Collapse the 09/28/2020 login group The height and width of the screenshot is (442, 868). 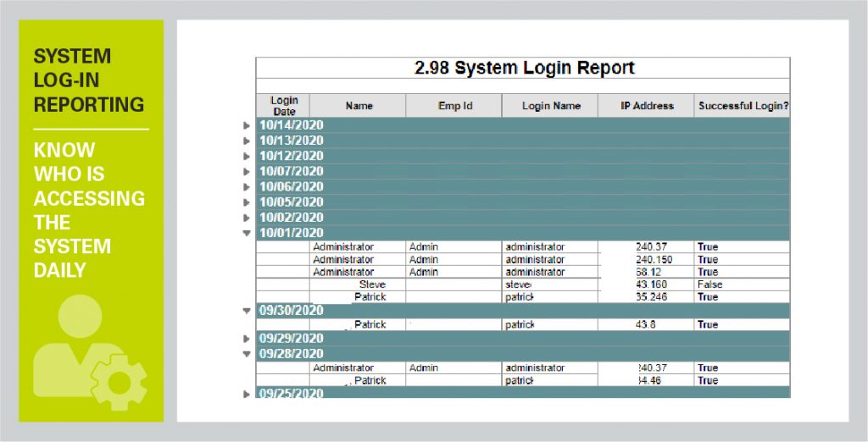click(247, 354)
